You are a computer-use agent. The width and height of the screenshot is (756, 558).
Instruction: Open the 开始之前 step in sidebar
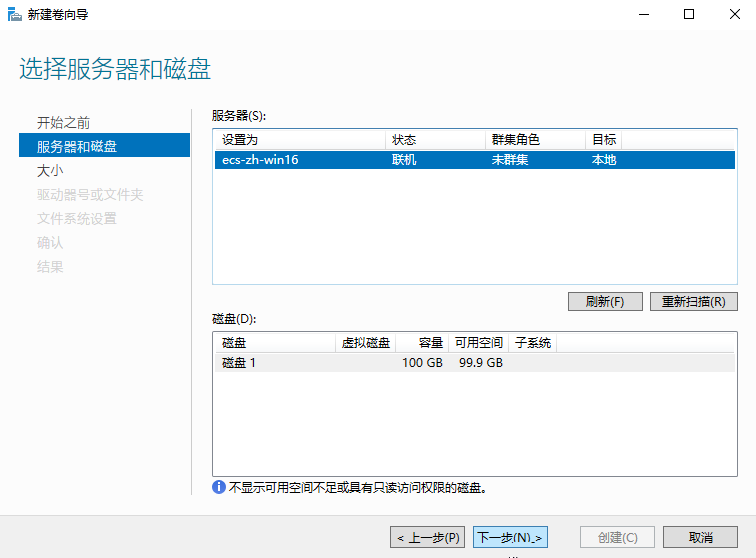pyautogui.click(x=63, y=123)
